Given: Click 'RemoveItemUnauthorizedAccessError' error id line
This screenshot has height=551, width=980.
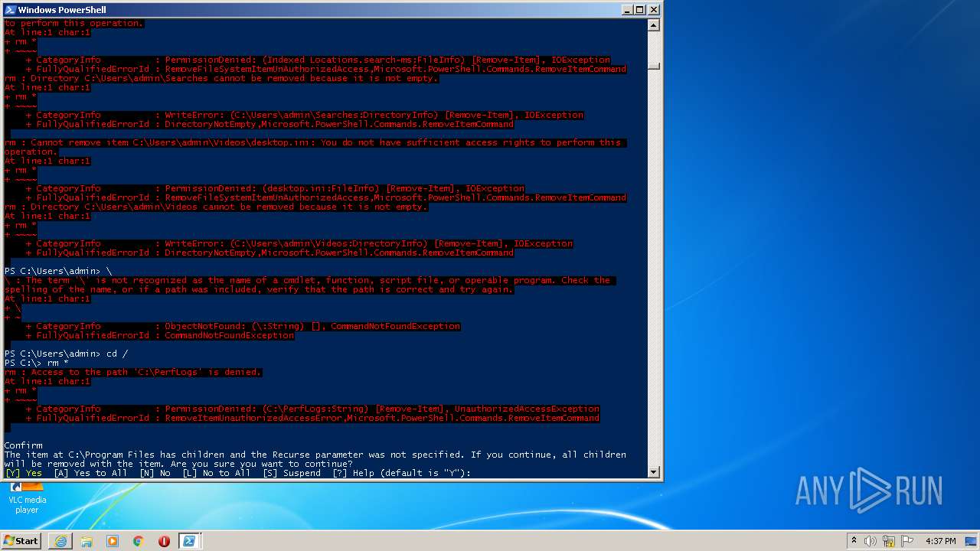Looking at the screenshot, I should (312, 418).
